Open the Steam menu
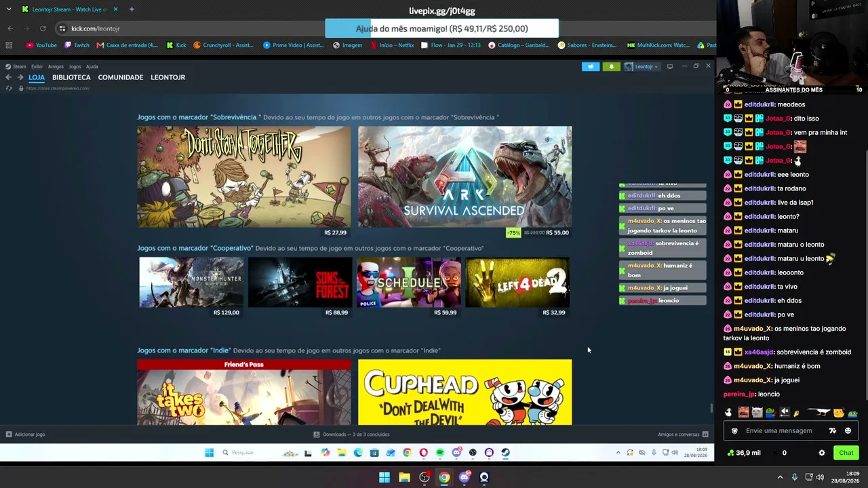Screen dimensions: 868x488 pyautogui.click(x=16, y=66)
